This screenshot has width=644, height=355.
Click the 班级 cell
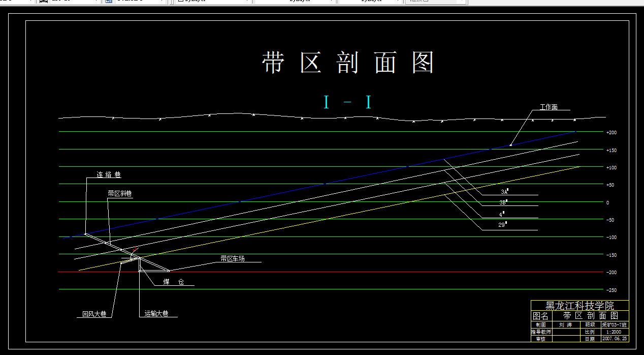pos(590,324)
